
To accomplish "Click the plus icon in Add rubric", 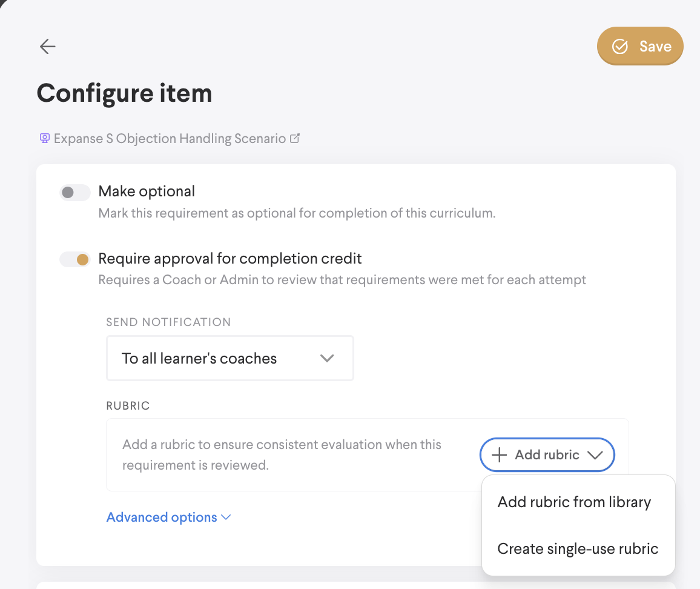I will click(x=499, y=455).
